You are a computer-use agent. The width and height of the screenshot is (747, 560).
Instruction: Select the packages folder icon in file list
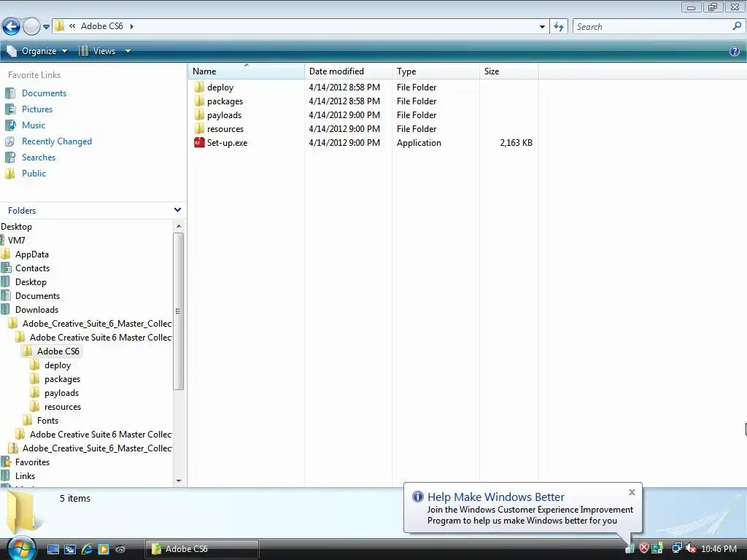[199, 101]
